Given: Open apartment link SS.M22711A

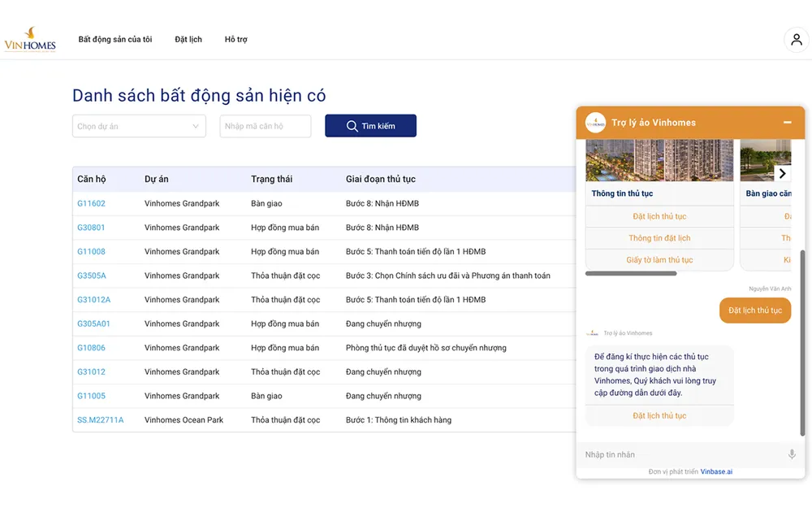Looking at the screenshot, I should tap(100, 420).
